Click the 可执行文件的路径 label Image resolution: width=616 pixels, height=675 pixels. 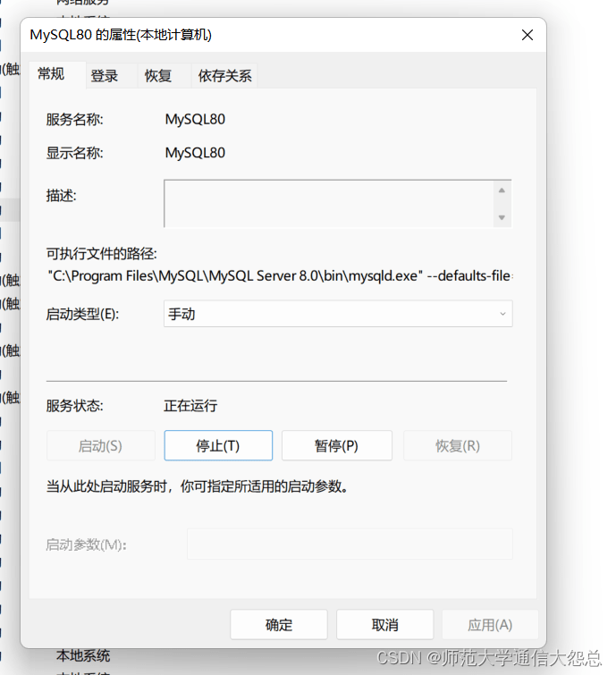click(102, 254)
